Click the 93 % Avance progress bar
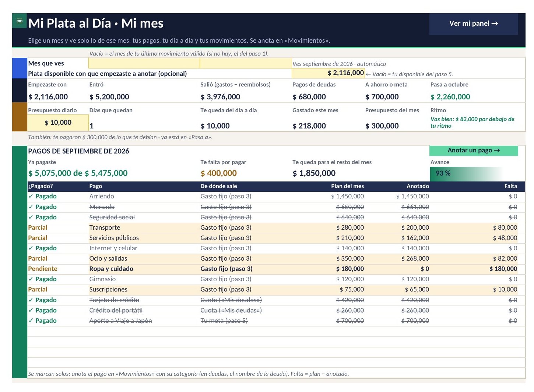The width and height of the screenshot is (534, 392). pos(466,173)
